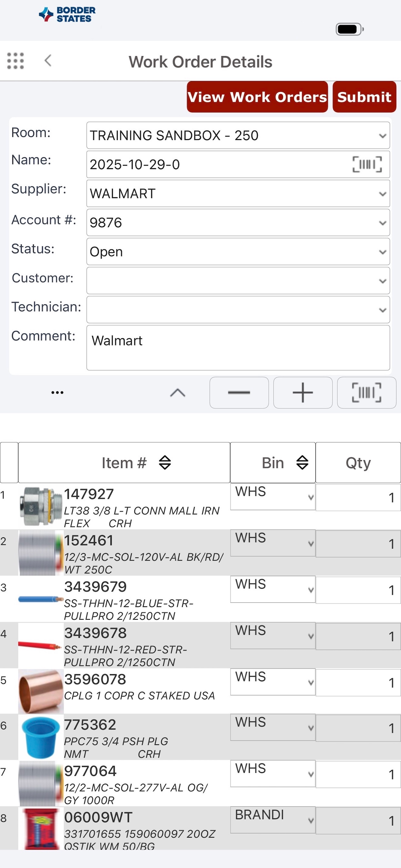The width and height of the screenshot is (401, 868).
Task: Tap the MC cable thumbnail for 977064
Action: [x=41, y=783]
